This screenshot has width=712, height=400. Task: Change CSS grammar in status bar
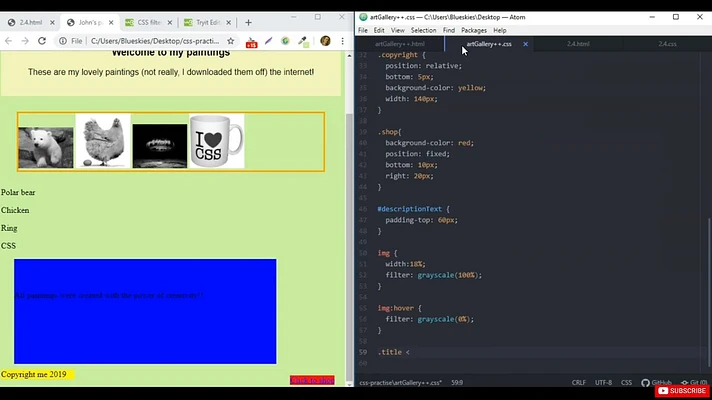[x=626, y=383]
